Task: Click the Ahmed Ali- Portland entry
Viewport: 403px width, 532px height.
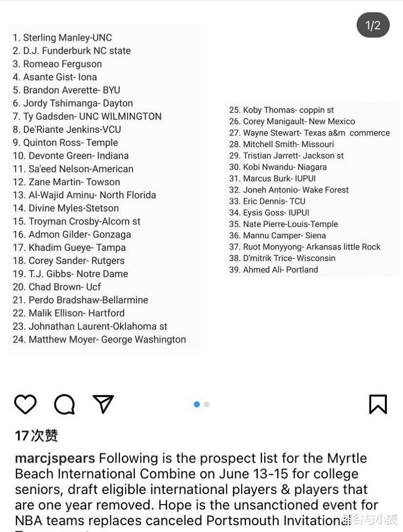Action: 273,269
